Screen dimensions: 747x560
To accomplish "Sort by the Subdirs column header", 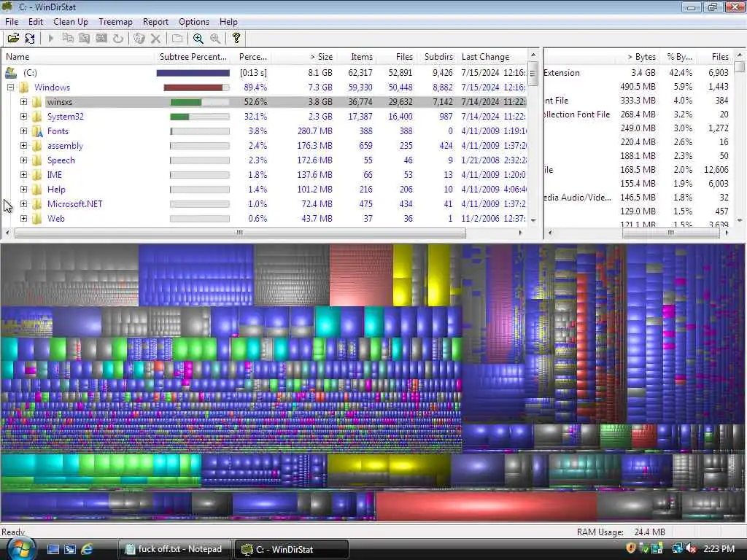I will click(438, 57).
